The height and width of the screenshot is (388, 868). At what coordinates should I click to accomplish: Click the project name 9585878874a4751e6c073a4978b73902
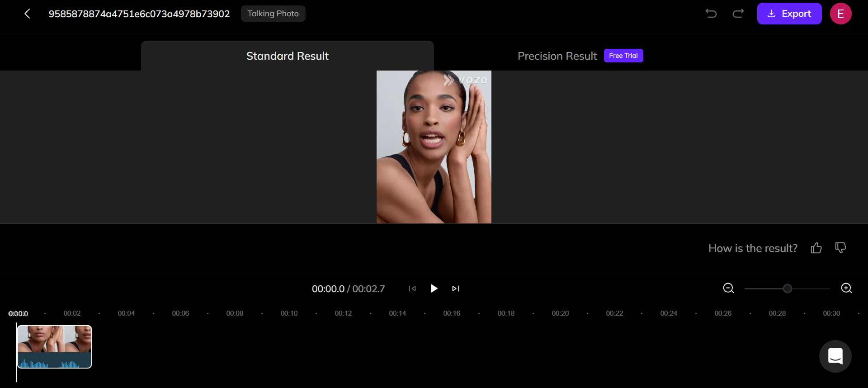[x=139, y=14]
